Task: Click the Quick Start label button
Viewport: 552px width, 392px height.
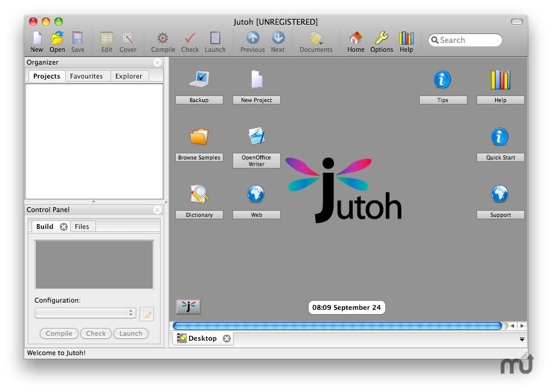Action: click(x=500, y=158)
